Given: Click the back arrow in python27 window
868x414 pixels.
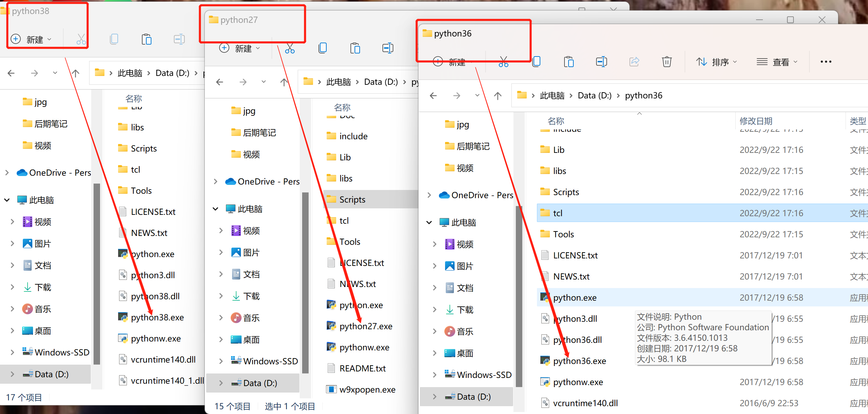Looking at the screenshot, I should tap(220, 82).
